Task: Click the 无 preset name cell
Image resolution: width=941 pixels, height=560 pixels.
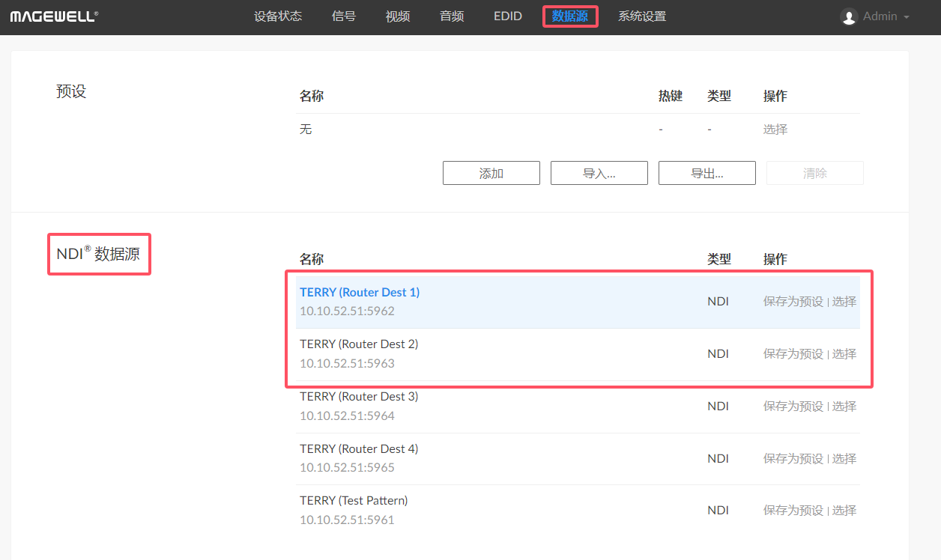Action: [x=306, y=130]
